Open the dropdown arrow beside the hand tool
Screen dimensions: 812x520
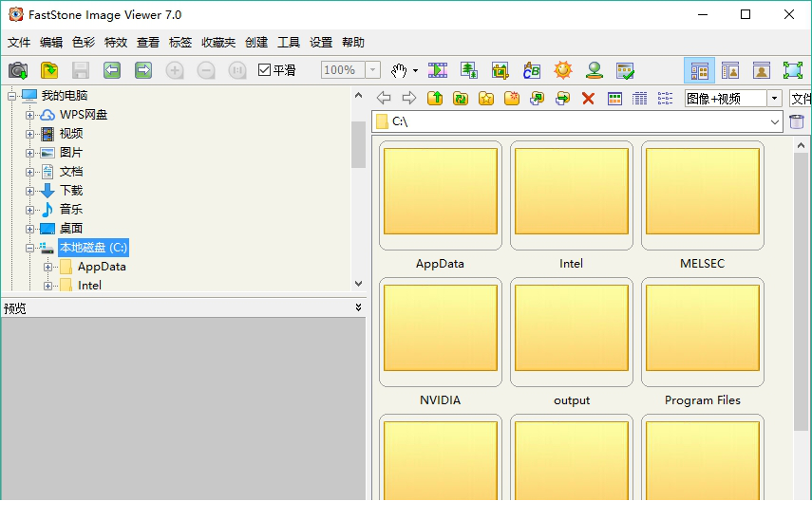(415, 71)
